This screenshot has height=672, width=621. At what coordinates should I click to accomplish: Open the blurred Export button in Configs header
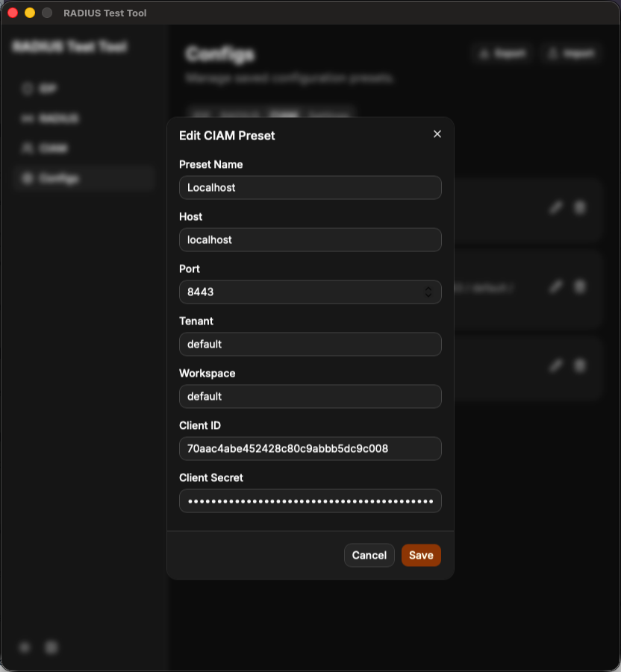click(502, 54)
